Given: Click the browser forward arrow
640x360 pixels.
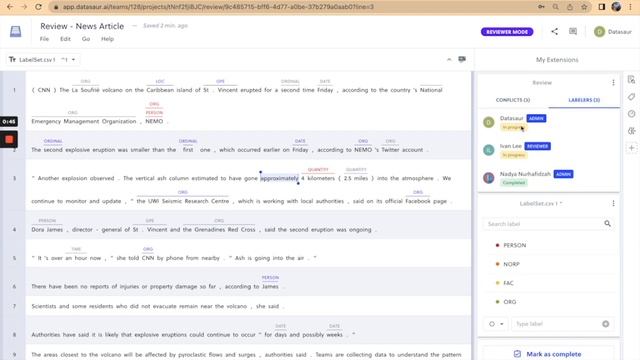Looking at the screenshot, I should click(x=24, y=7).
